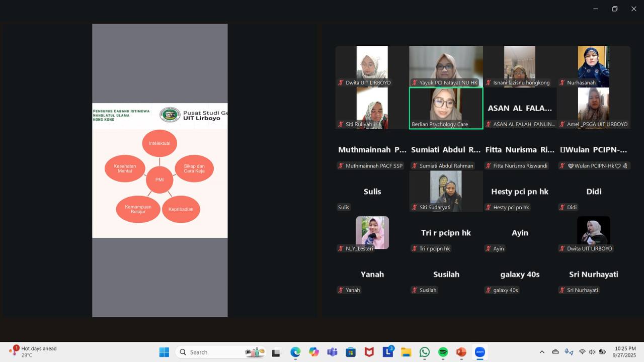
Task: Expand the hidden system tray icons
Action: [542, 352]
